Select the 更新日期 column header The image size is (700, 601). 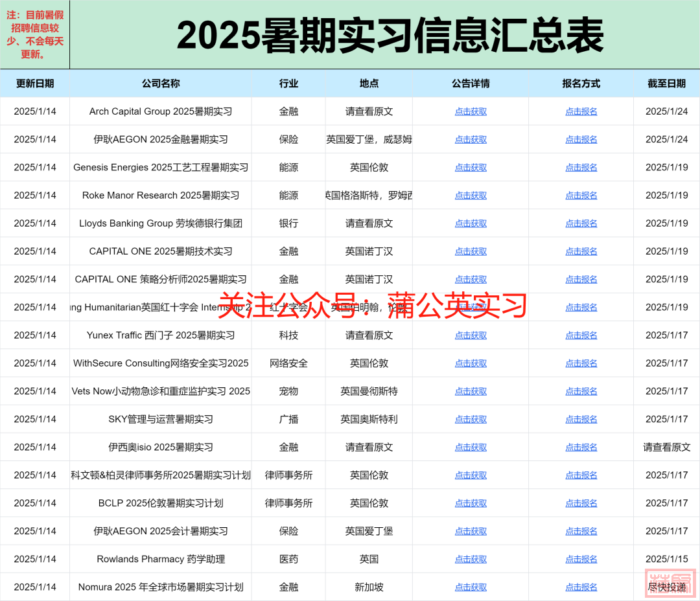point(35,84)
